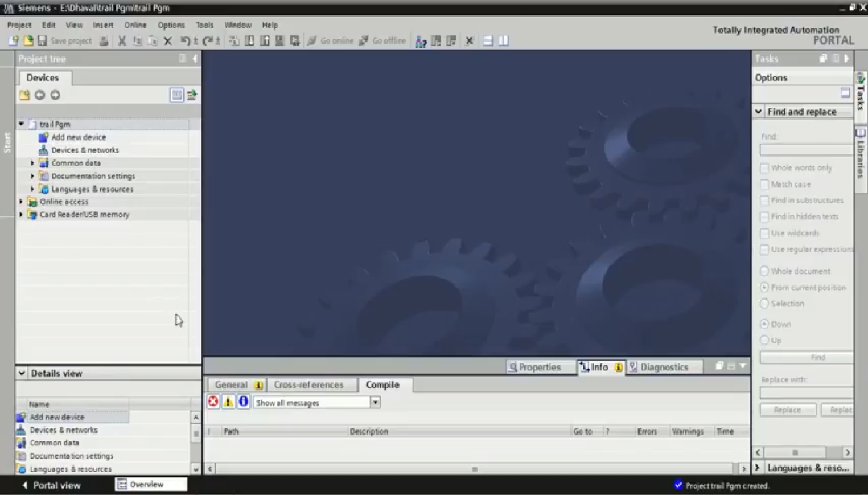Open the Show all messages dropdown
This screenshot has width=868, height=495.
[375, 402]
